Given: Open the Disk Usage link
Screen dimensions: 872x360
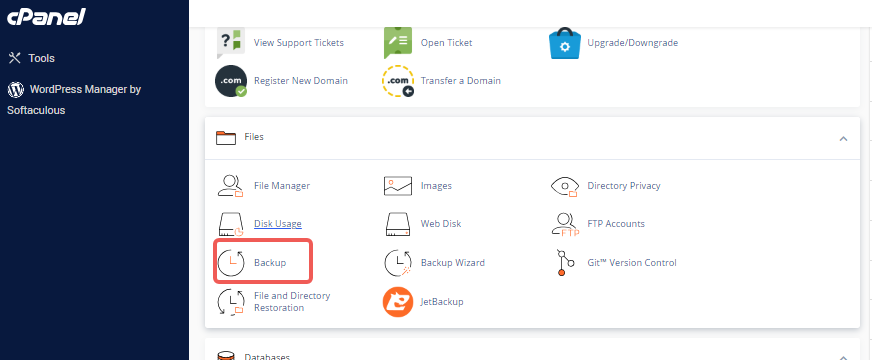Looking at the screenshot, I should (x=278, y=224).
